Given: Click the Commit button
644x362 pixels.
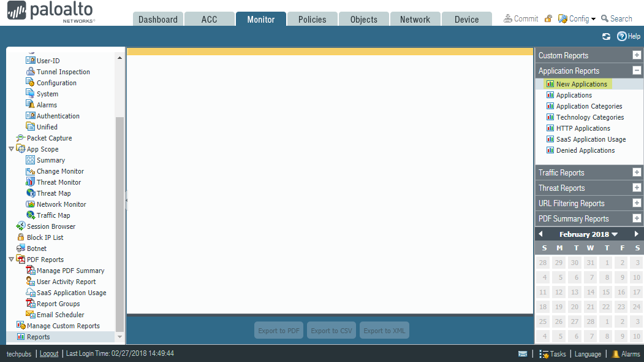Looking at the screenshot, I should pyautogui.click(x=521, y=18).
